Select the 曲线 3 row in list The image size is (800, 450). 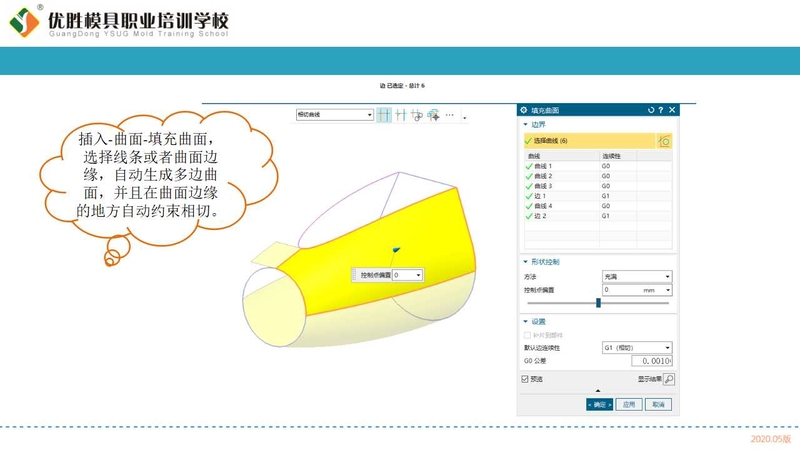[598, 186]
